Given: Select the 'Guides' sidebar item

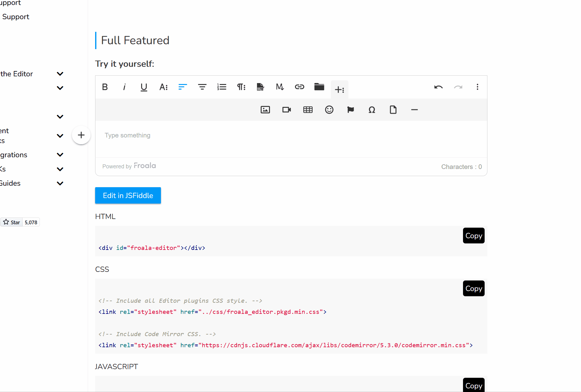Looking at the screenshot, I should [10, 183].
